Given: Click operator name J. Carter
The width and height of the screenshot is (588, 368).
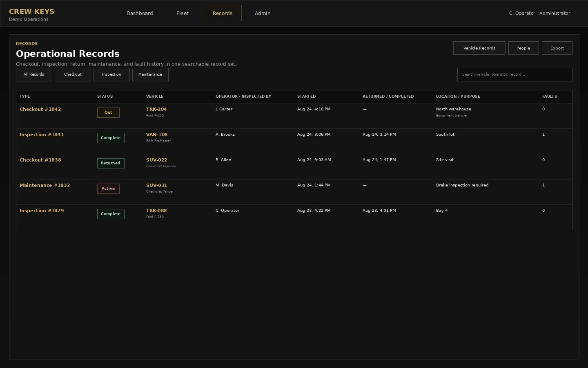Looking at the screenshot, I should pos(224,109).
